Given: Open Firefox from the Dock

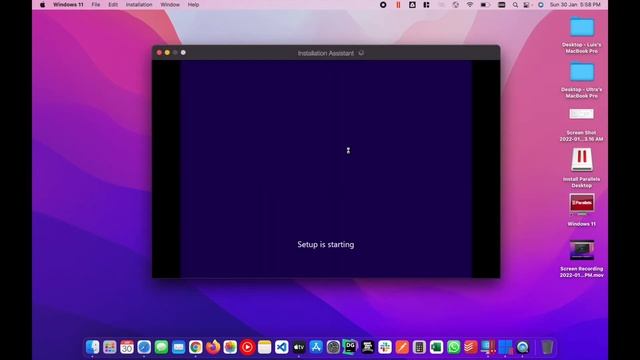Looking at the screenshot, I should (213, 347).
